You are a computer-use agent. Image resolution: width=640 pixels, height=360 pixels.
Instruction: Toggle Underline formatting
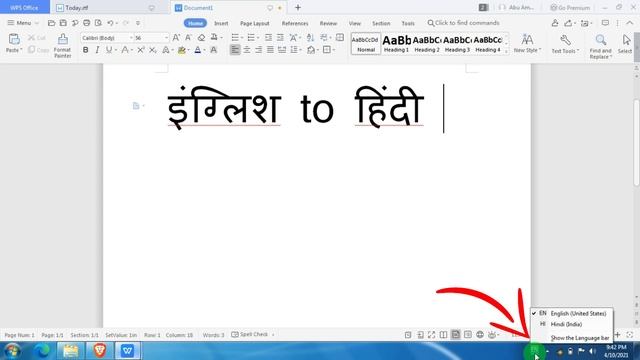109,50
